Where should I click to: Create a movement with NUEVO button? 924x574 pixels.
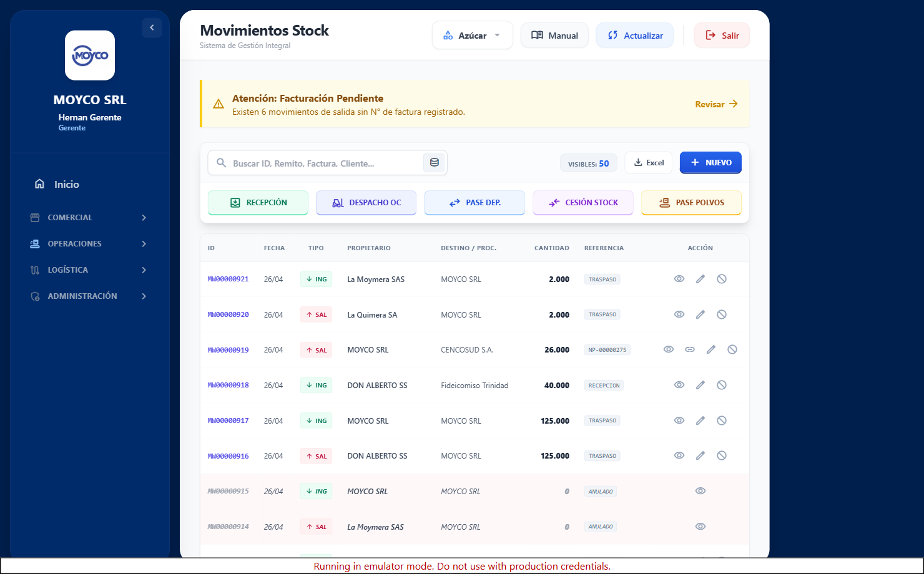coord(710,162)
